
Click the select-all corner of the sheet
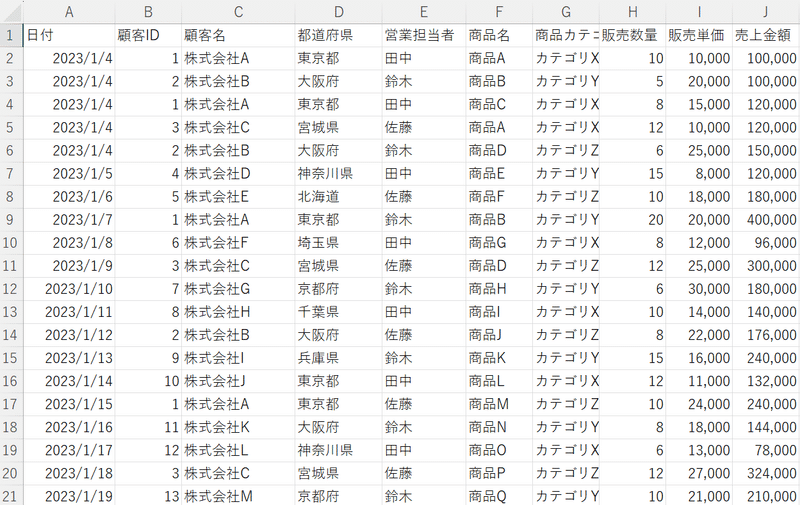coord(11,11)
